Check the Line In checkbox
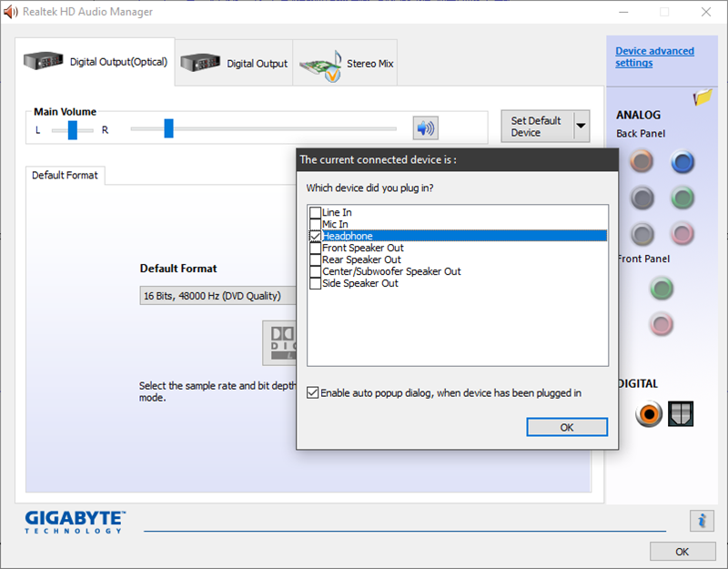Screen dimensions: 728x569 click(316, 212)
